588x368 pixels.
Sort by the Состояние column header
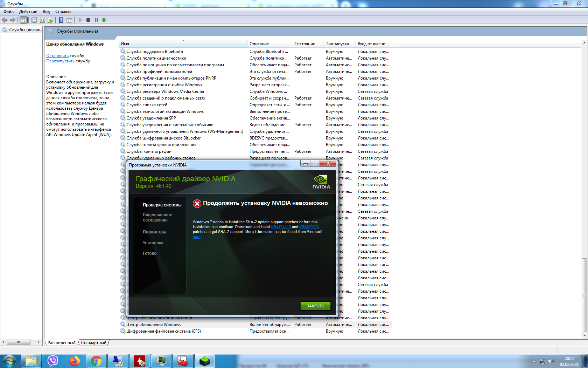pos(308,44)
